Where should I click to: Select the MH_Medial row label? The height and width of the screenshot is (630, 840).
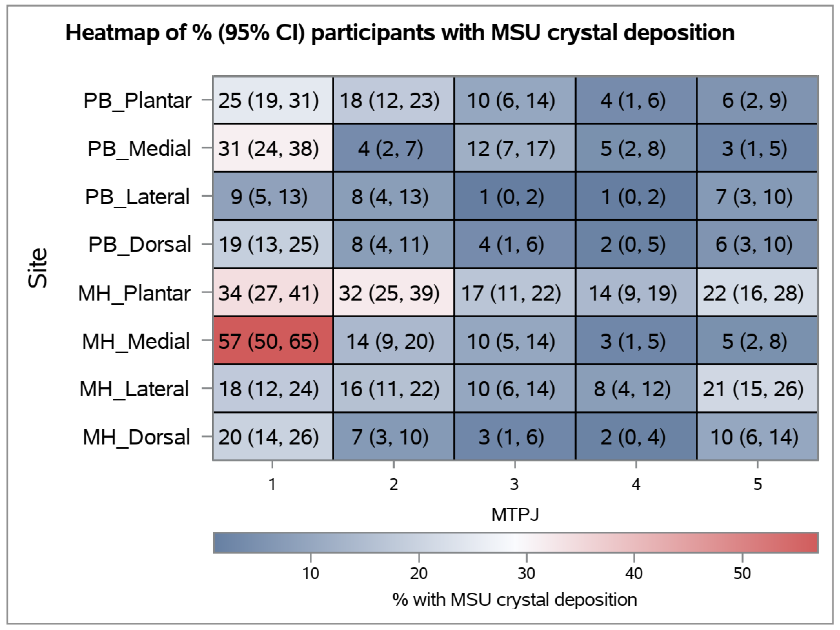point(136,341)
